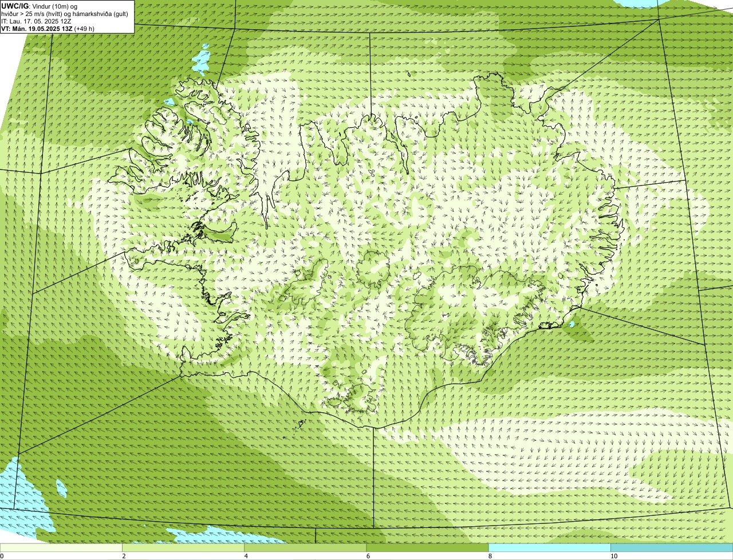Click the legend scale label "8"
Viewport: 733px width, 560px height.
[x=490, y=556]
